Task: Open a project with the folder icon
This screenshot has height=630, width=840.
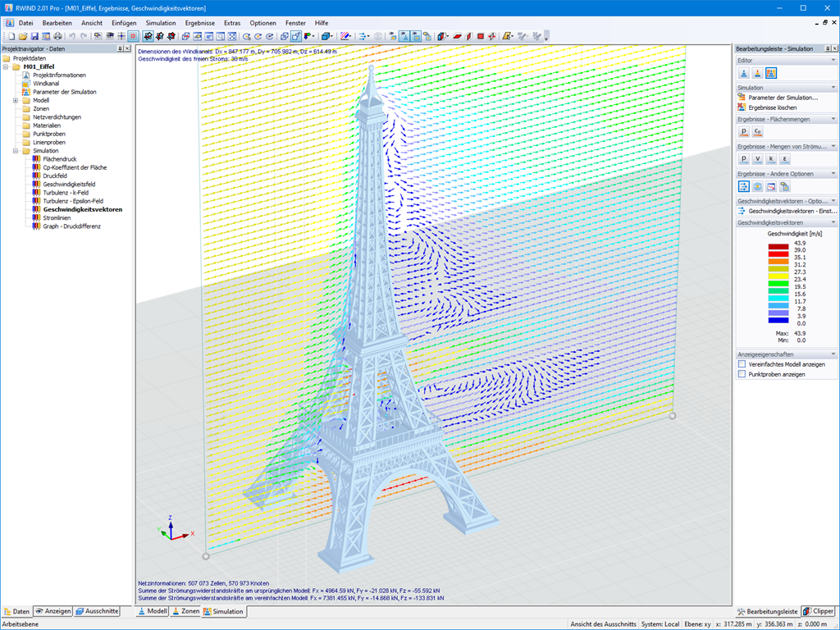Action: 22,36
